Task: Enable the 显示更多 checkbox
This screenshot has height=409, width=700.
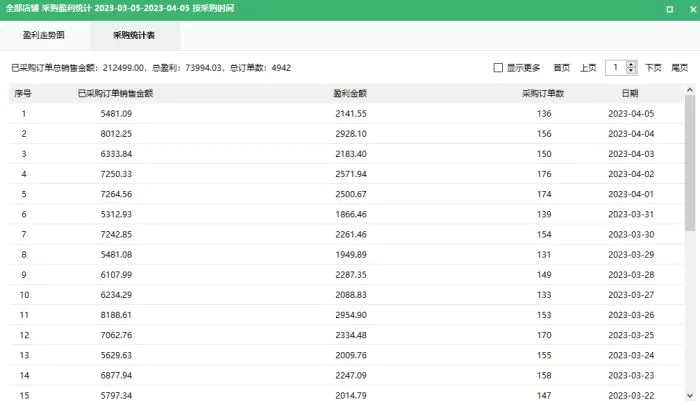Action: [x=498, y=67]
